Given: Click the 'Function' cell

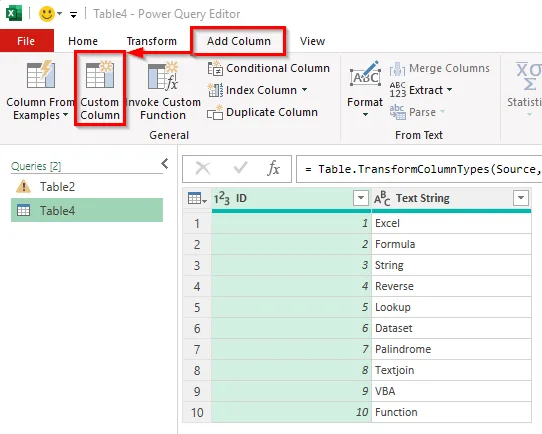Looking at the screenshot, I should tap(451, 412).
